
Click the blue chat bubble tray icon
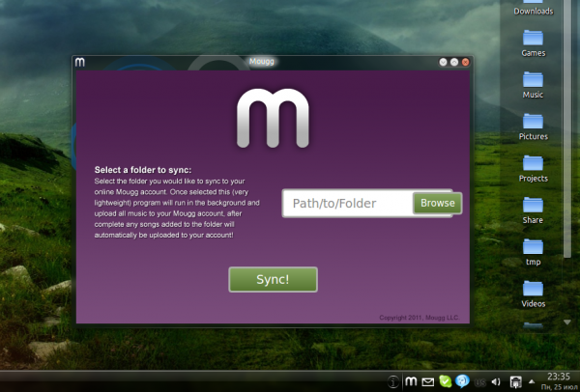(462, 381)
